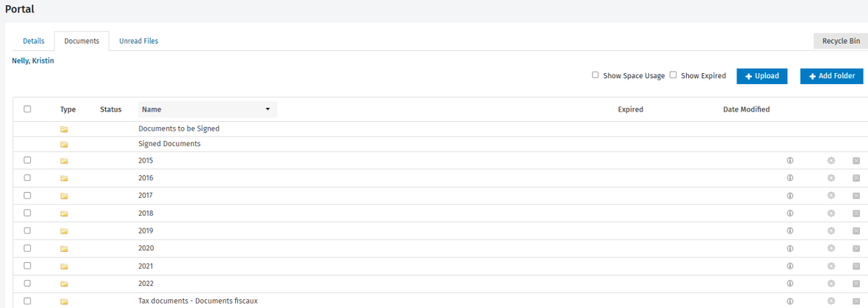Open the Name column sort dropdown
The width and height of the screenshot is (868, 308).
point(267,110)
